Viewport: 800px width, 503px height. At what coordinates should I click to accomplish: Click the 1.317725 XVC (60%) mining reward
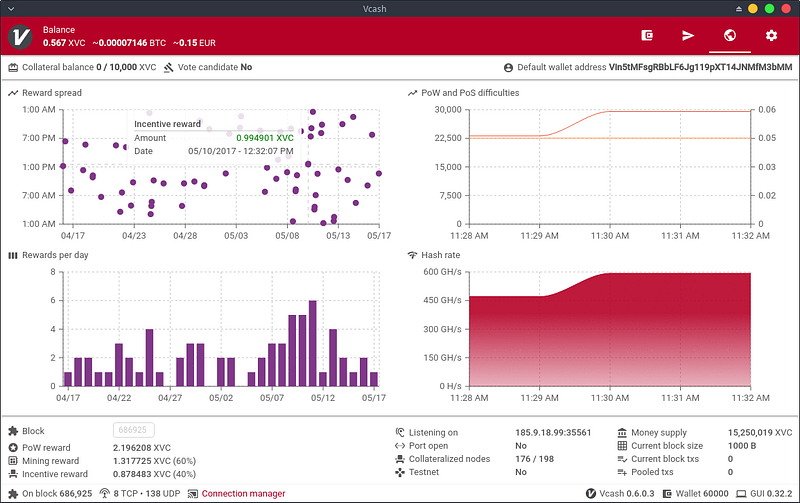point(155,461)
